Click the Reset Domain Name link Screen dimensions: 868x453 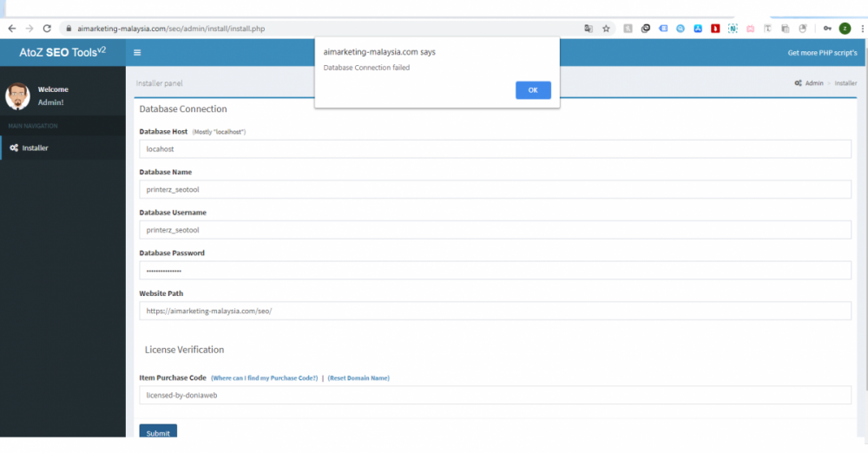[x=358, y=378]
